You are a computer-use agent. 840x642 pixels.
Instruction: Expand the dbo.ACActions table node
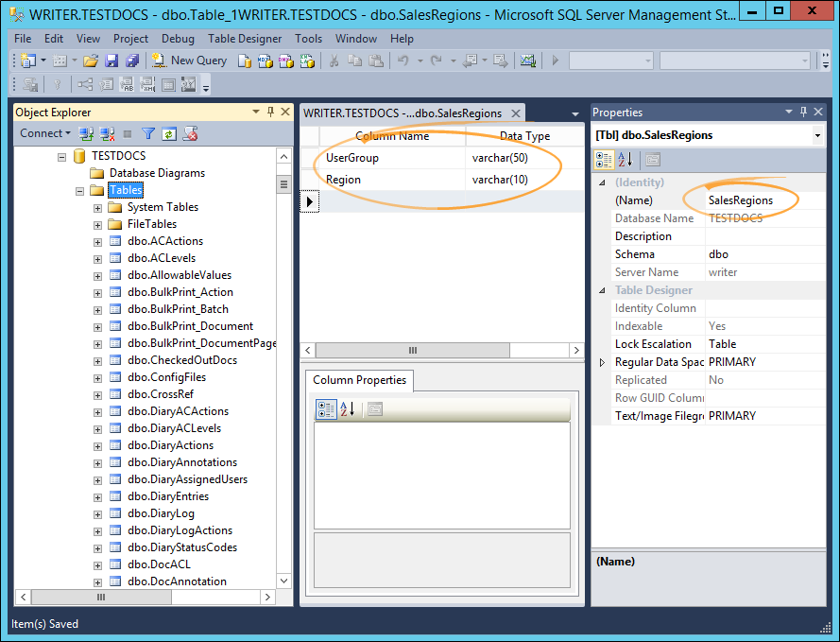tap(97, 242)
